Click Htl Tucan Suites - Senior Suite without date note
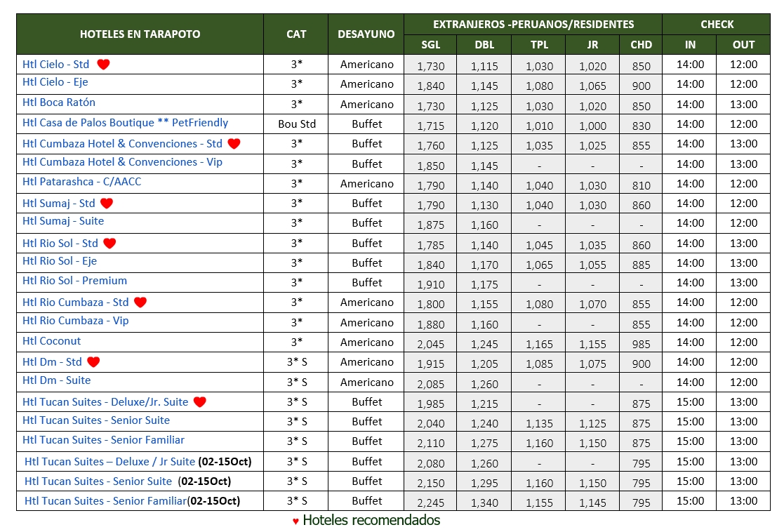Image resolution: width=784 pixels, height=532 pixels. point(96,420)
